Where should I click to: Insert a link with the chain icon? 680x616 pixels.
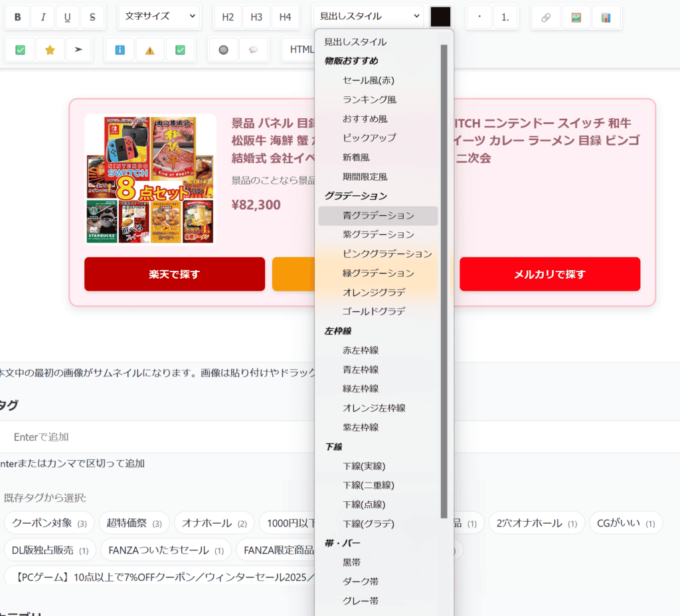coord(546,17)
